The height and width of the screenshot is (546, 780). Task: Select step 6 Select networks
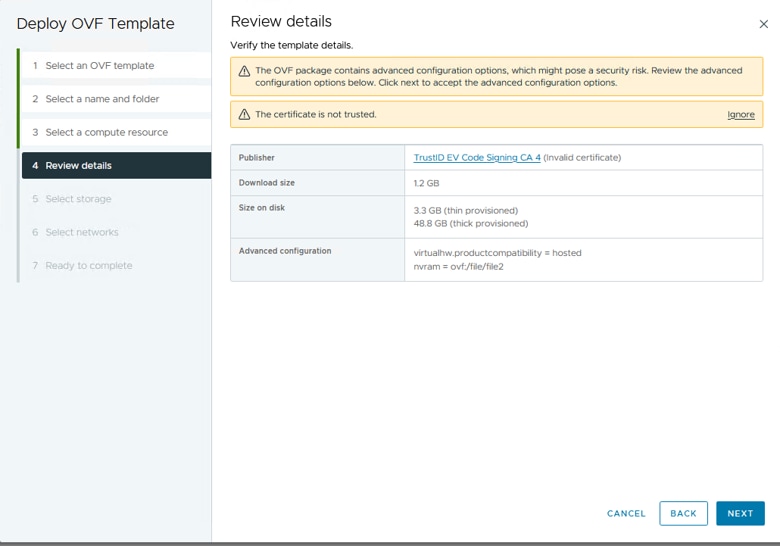pos(116,232)
